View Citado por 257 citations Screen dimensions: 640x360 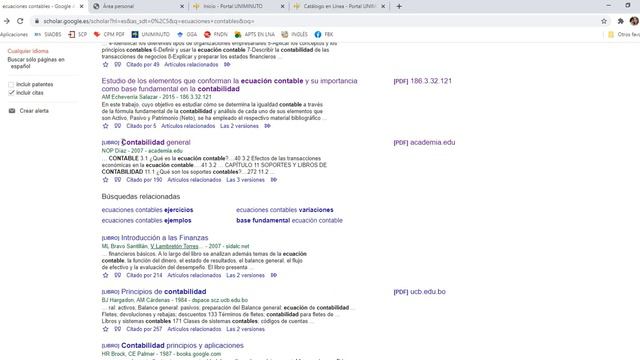point(144,329)
